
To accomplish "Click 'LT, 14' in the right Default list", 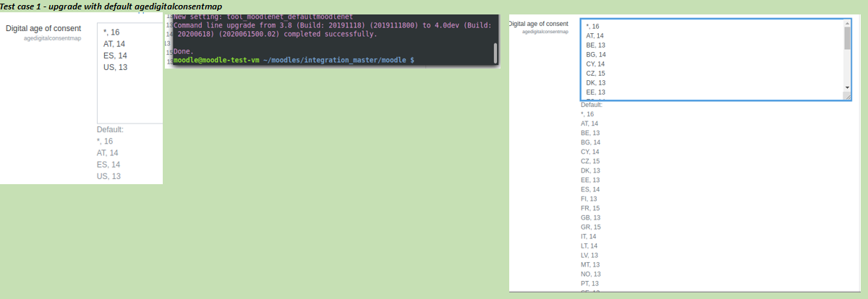I will 590,246.
